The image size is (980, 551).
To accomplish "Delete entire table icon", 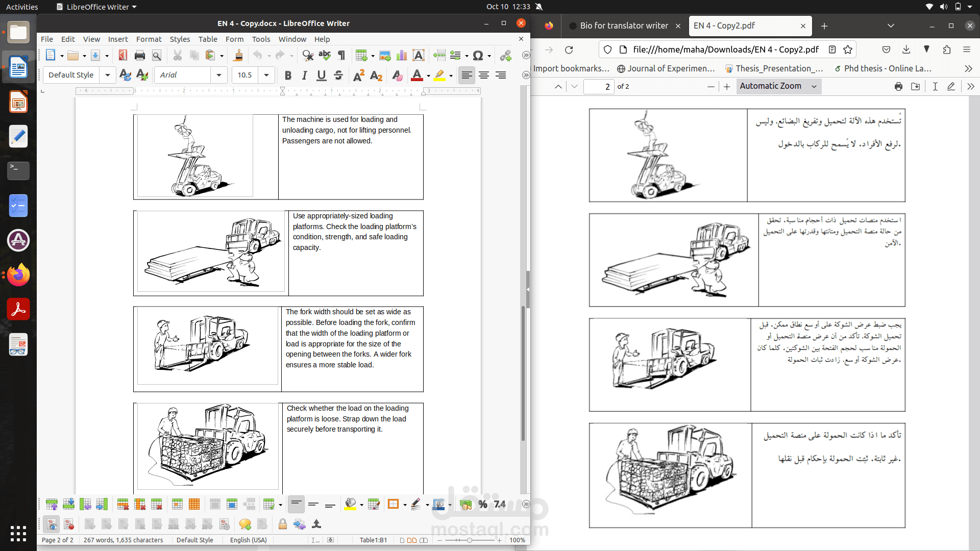I will pos(157,505).
